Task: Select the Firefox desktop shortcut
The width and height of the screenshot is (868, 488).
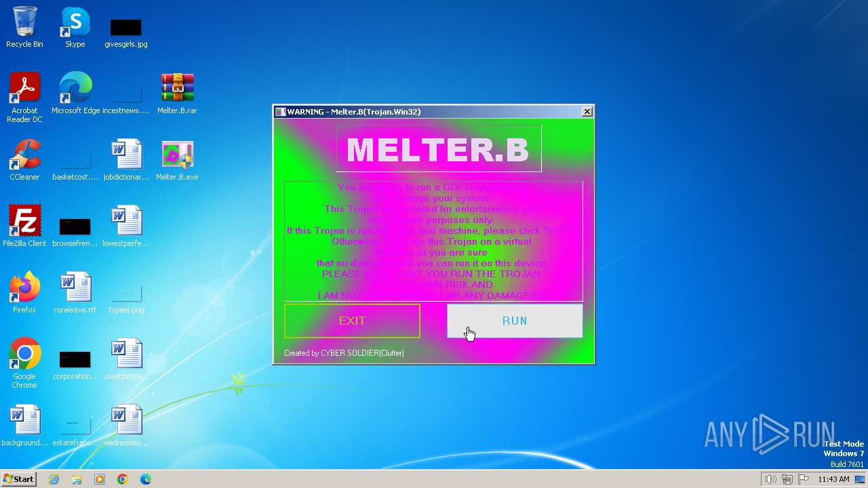Action: click(24, 293)
